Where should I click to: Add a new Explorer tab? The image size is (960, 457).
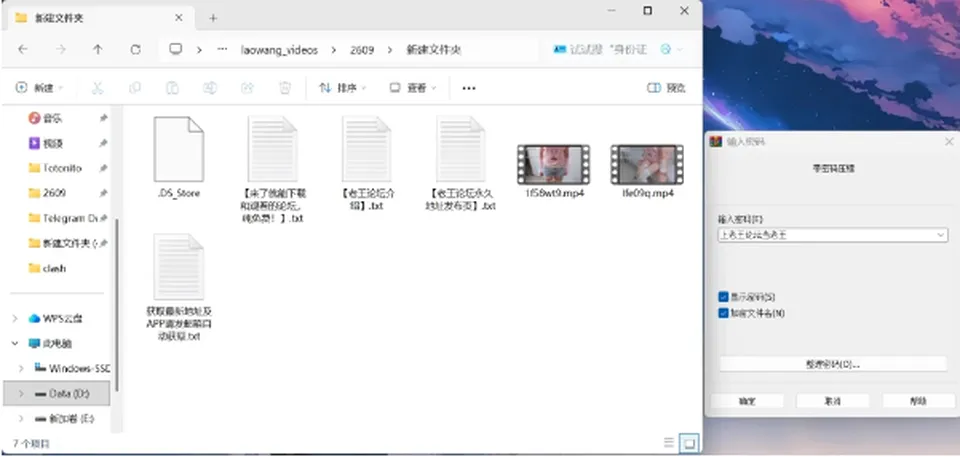coord(213,18)
